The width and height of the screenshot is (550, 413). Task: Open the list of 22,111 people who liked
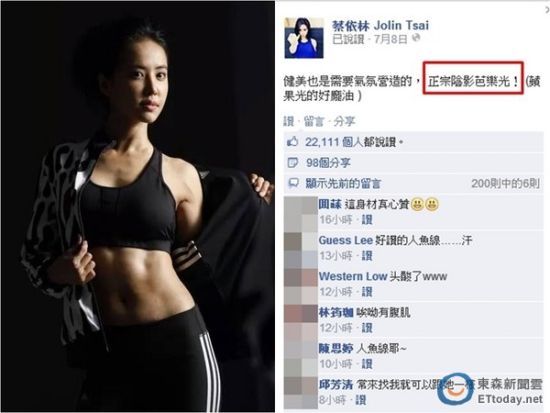[x=351, y=142]
